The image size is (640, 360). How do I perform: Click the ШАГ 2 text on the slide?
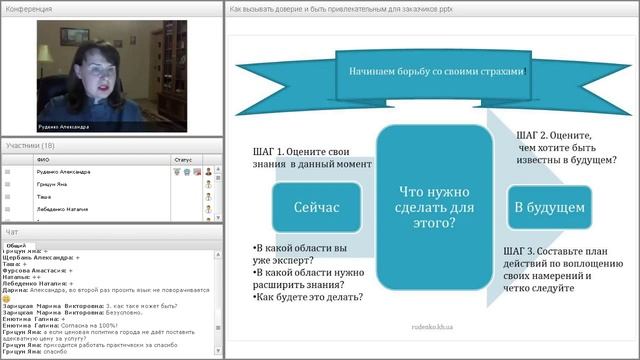(x=567, y=148)
